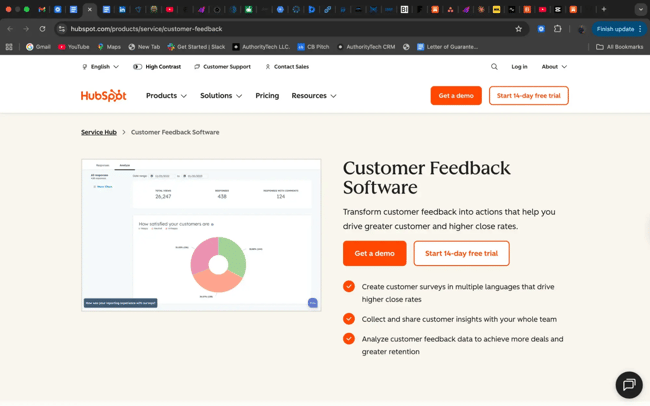Click the unlabeled globe bookmark icon

[406, 47]
